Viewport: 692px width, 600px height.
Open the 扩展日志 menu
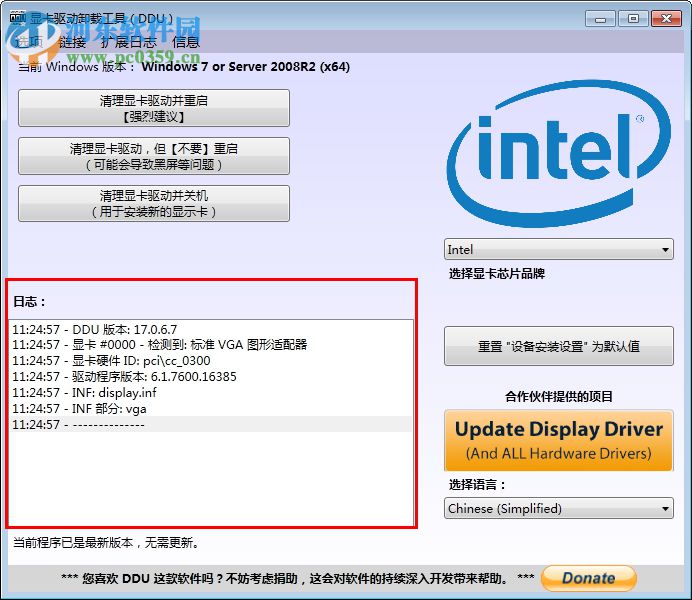tap(128, 42)
